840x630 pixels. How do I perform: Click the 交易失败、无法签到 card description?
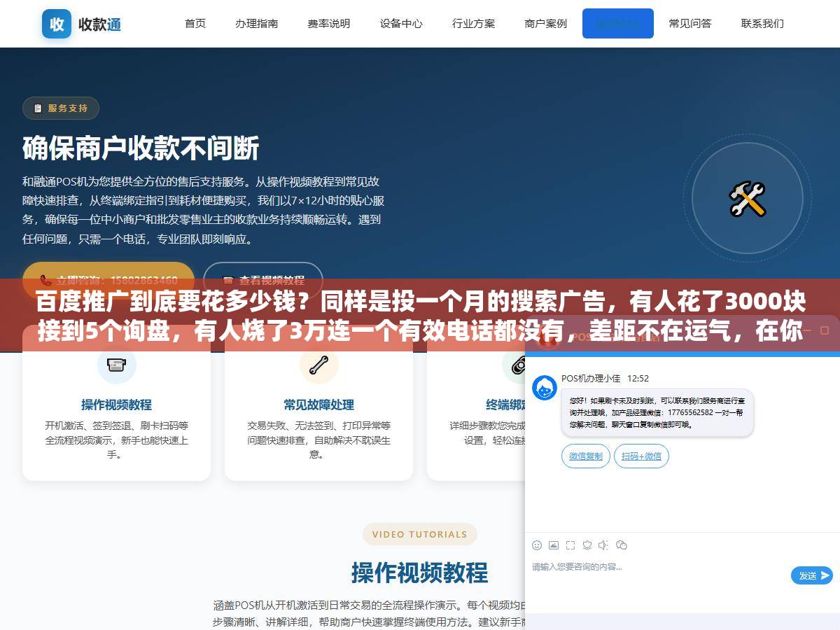click(318, 440)
